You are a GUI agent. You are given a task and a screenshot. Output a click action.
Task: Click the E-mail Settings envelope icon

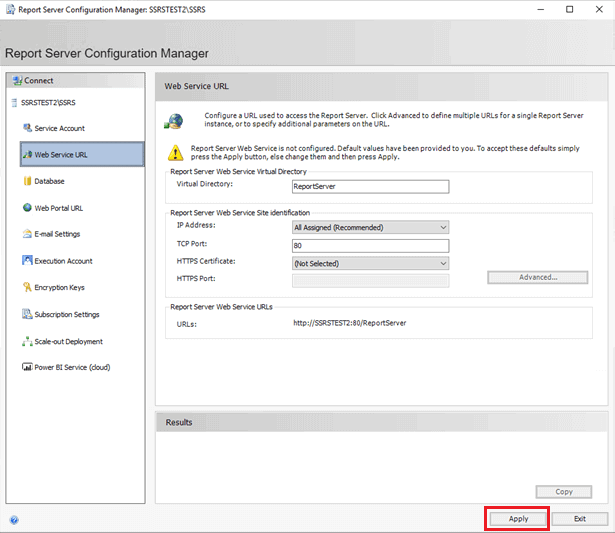tap(27, 234)
